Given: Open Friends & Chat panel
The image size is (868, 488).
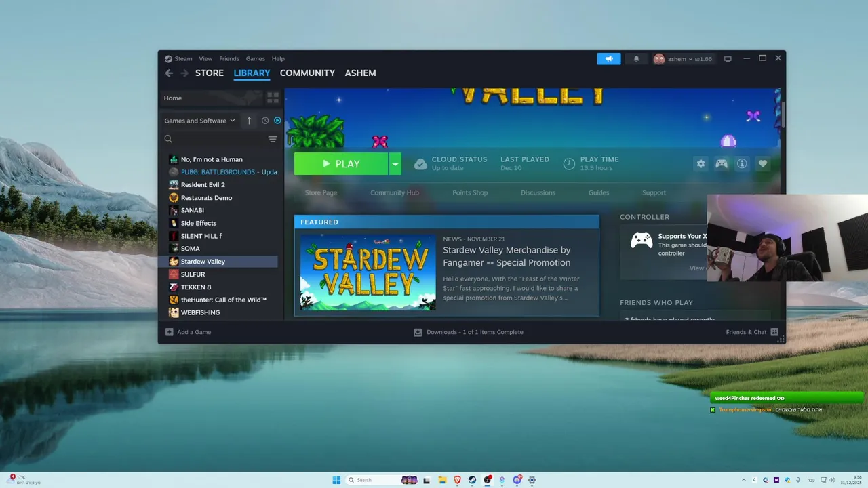Looking at the screenshot, I should pyautogui.click(x=752, y=332).
